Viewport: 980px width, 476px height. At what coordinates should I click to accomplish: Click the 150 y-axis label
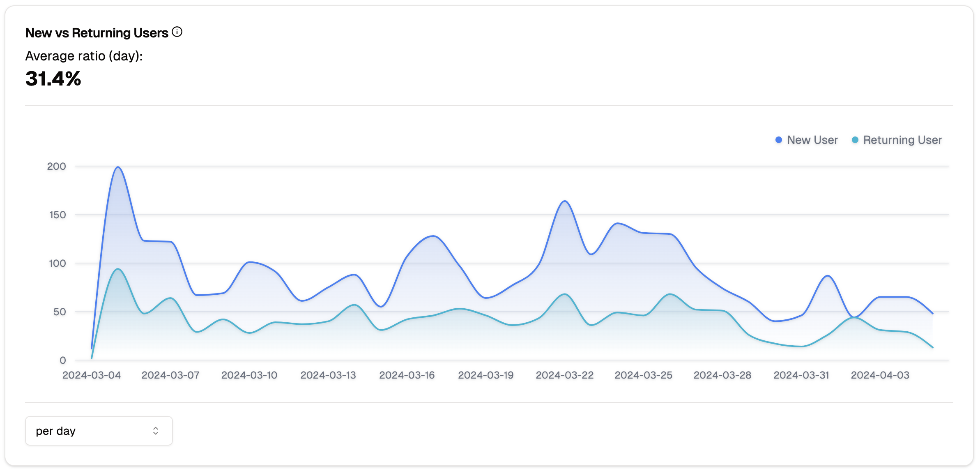(58, 215)
